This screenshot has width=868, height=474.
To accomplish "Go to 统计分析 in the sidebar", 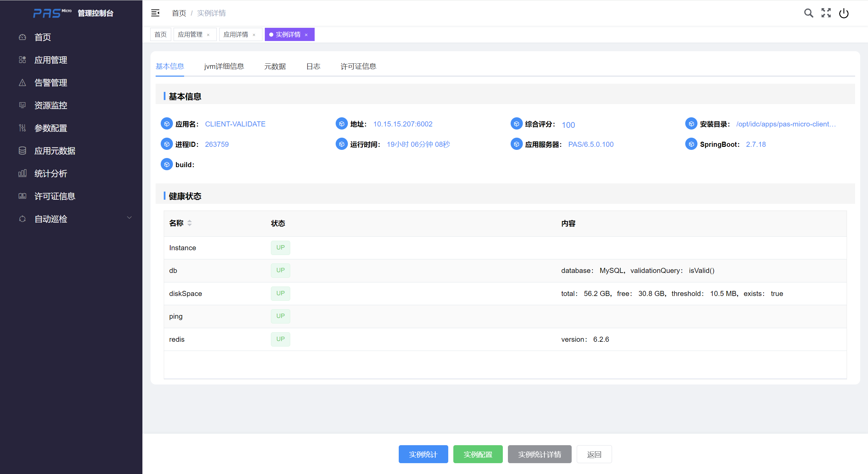I will coord(51,174).
